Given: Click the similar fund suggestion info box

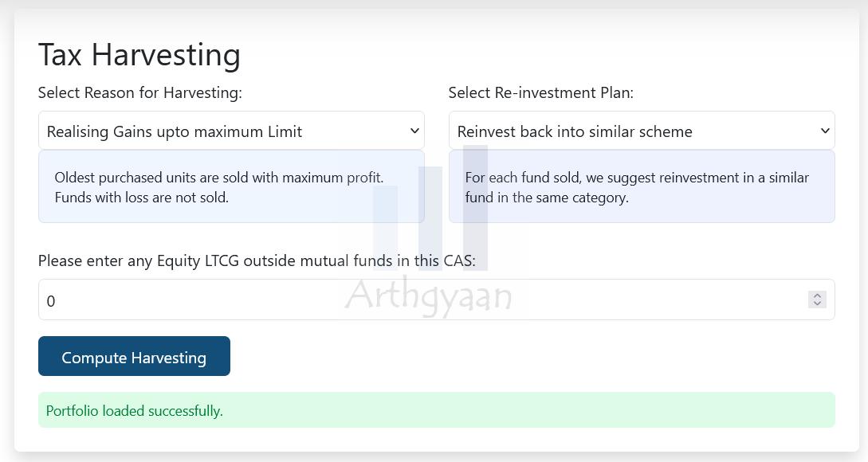Looking at the screenshot, I should [x=642, y=186].
